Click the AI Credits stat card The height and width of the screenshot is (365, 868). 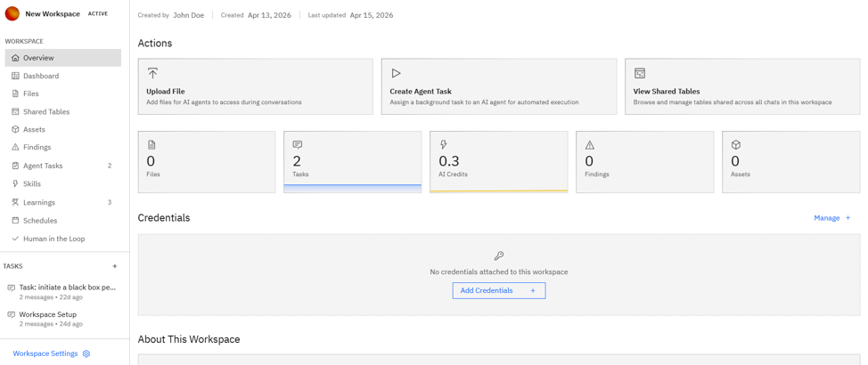tap(499, 162)
